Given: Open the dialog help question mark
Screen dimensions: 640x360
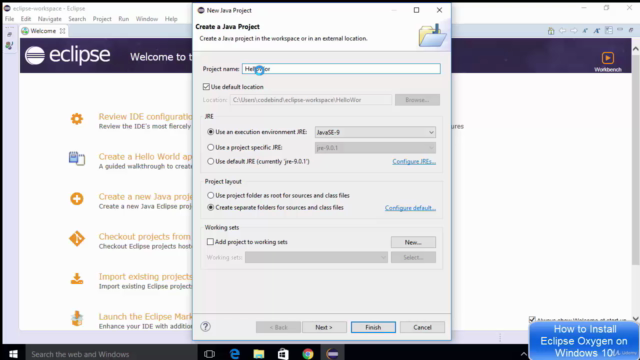Looking at the screenshot, I should [205, 327].
